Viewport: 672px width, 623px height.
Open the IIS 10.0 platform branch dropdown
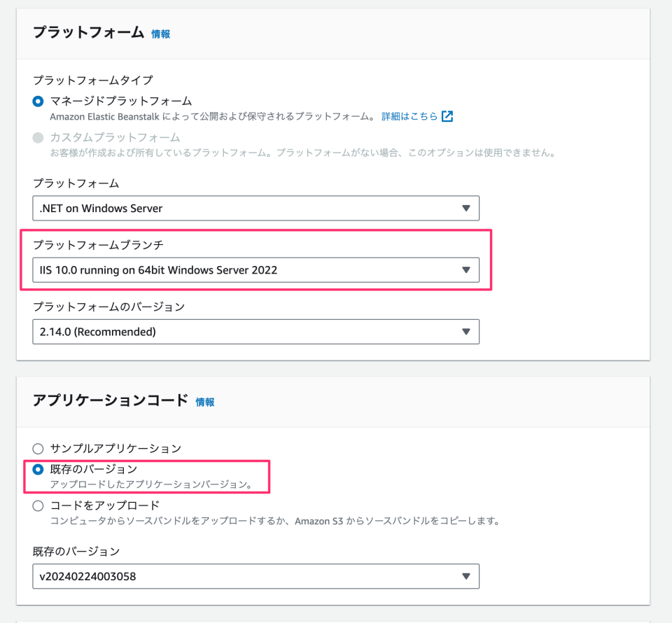255,269
